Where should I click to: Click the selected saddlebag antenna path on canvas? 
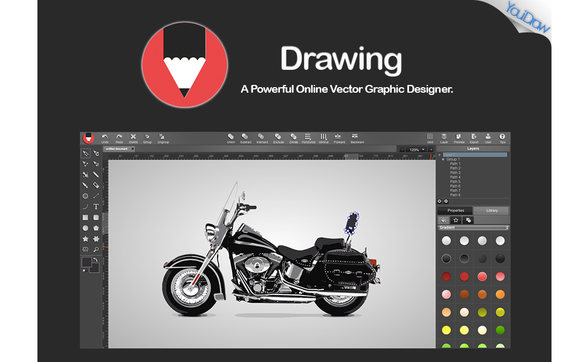point(352,222)
